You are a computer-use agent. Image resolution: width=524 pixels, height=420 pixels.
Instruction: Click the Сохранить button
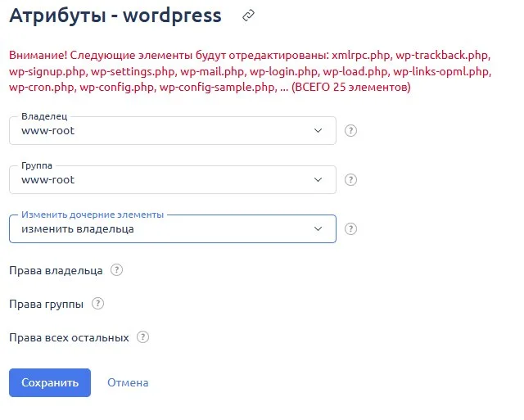pos(50,382)
